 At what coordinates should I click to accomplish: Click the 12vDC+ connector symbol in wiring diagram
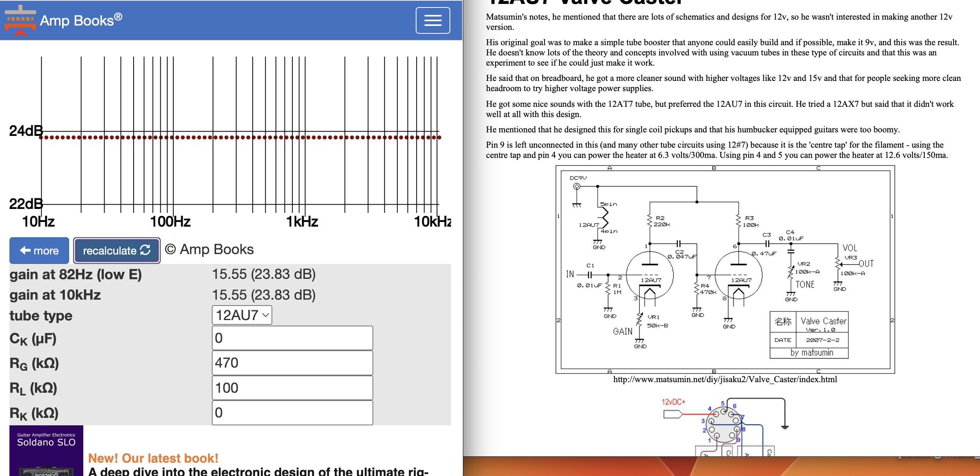click(x=672, y=414)
